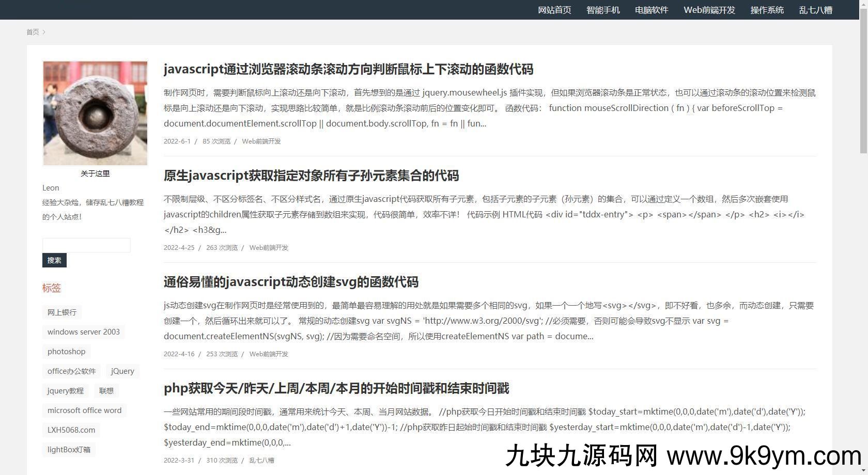The image size is (868, 475).
Task: Click the stone cannon profile image
Action: pos(95,113)
